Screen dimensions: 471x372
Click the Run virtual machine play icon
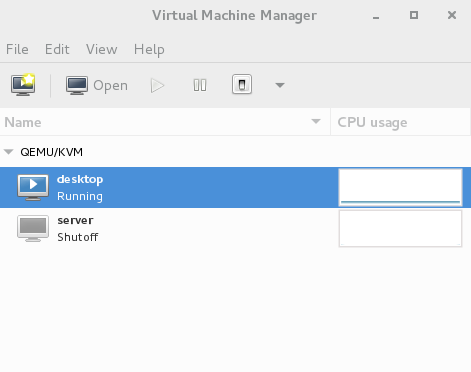[157, 86]
